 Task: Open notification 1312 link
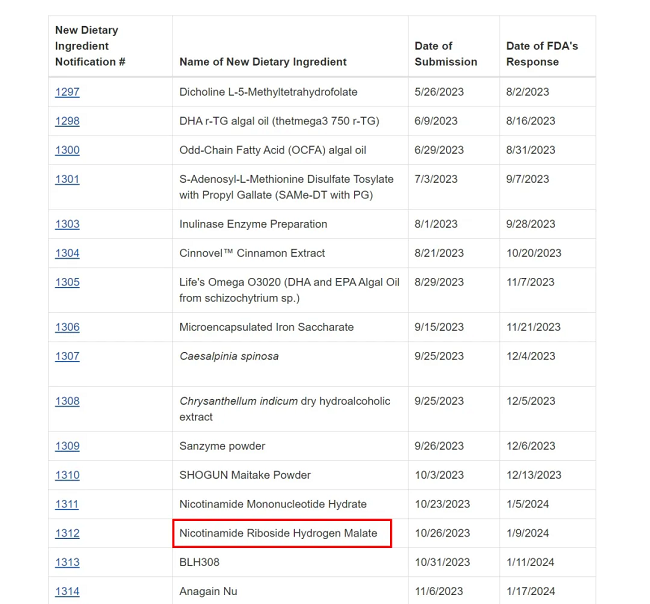click(x=67, y=533)
